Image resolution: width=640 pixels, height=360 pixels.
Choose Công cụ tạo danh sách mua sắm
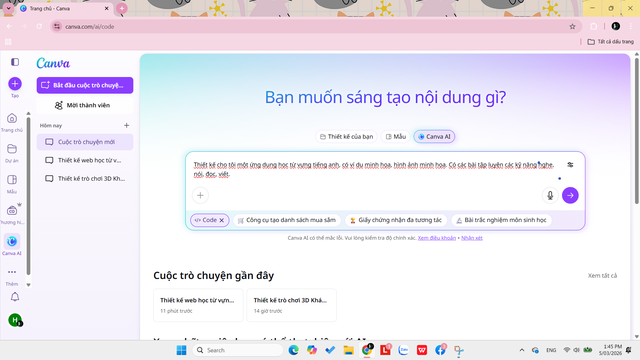[287, 220]
